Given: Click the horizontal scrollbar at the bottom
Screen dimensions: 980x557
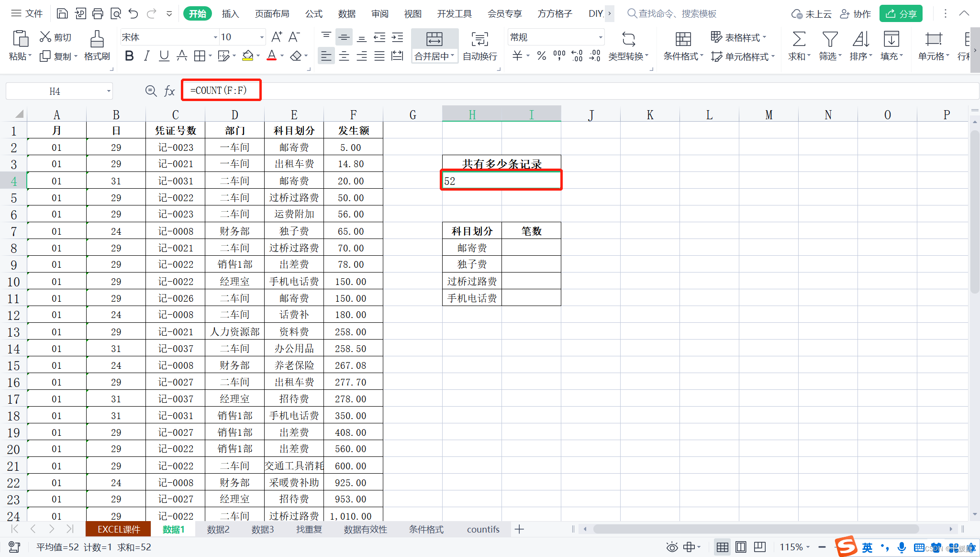Looking at the screenshot, I should 756,529.
